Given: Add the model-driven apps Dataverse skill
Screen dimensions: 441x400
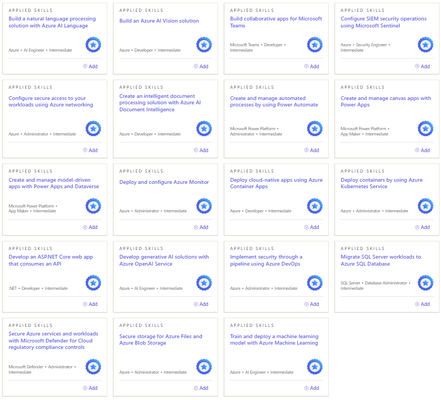Looking at the screenshot, I should [90, 227].
